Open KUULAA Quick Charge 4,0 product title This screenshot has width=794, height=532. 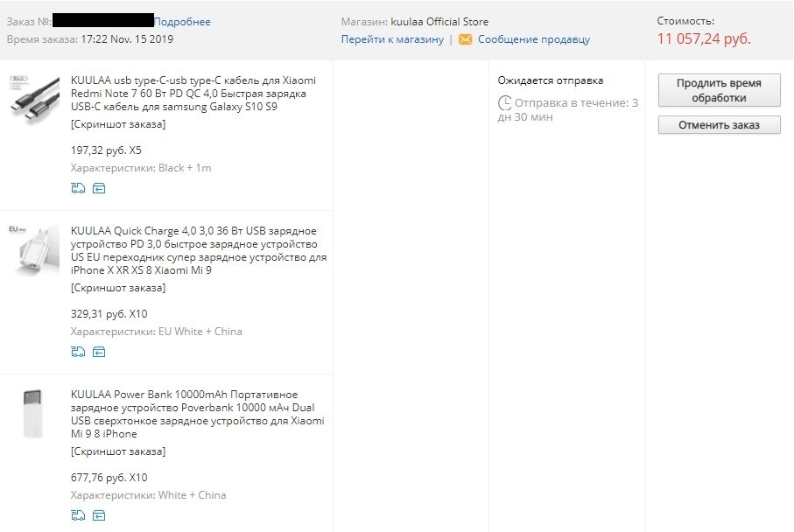(x=199, y=250)
